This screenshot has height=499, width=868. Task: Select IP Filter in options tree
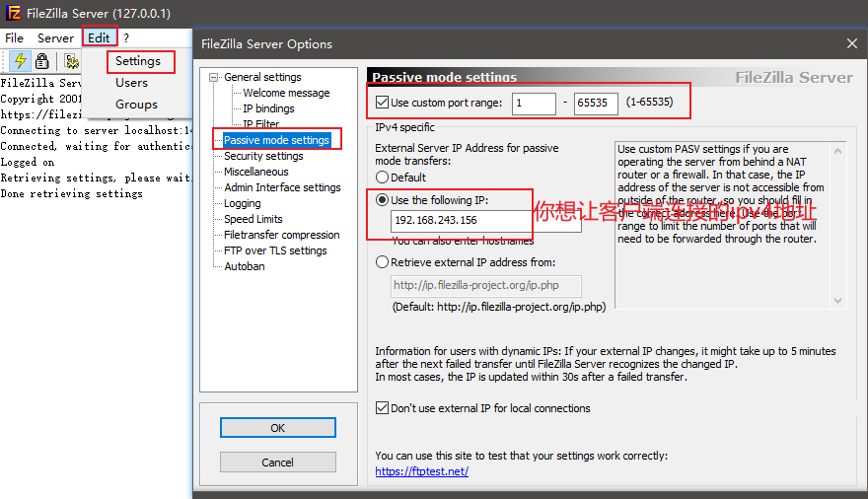click(x=261, y=123)
